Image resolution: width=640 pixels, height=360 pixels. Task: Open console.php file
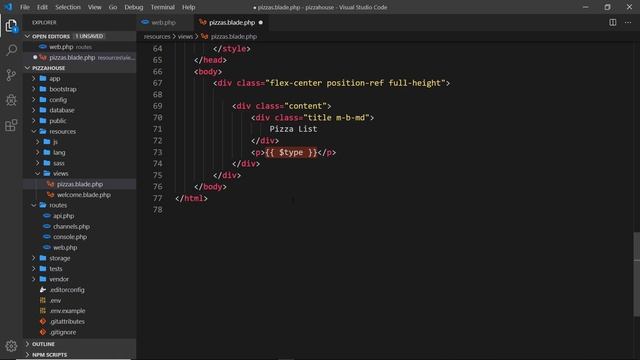(x=79, y=237)
